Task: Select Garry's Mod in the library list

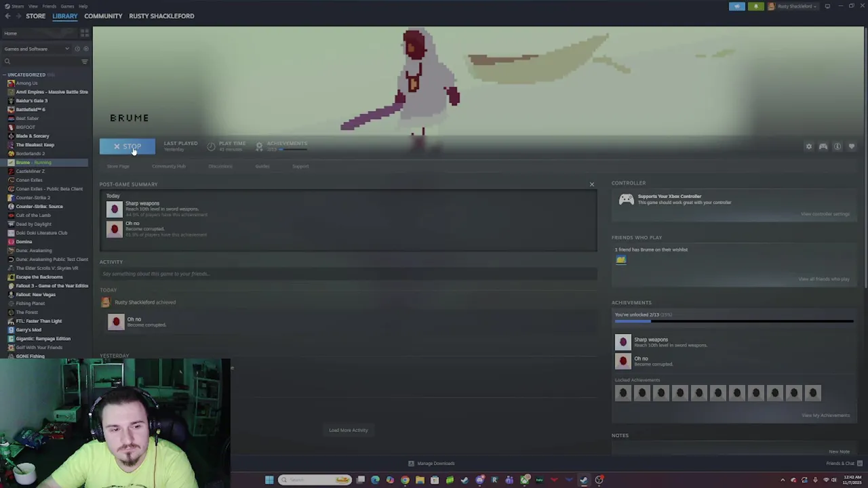Action: [28, 330]
